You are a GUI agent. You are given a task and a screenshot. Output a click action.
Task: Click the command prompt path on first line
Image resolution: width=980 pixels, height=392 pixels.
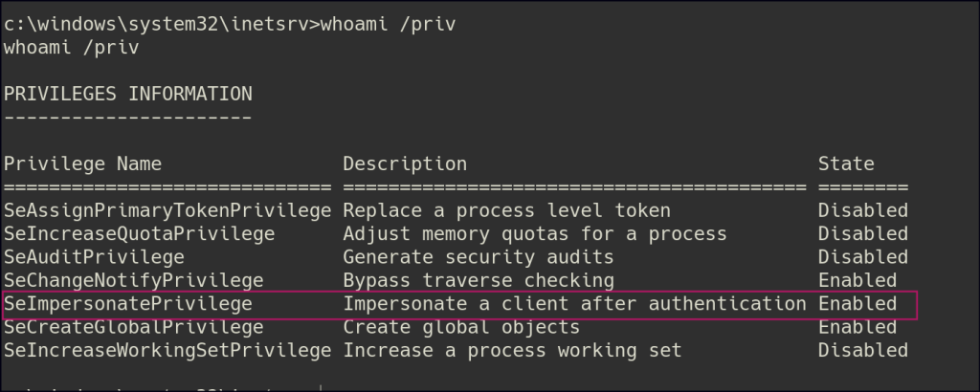[161, 24]
